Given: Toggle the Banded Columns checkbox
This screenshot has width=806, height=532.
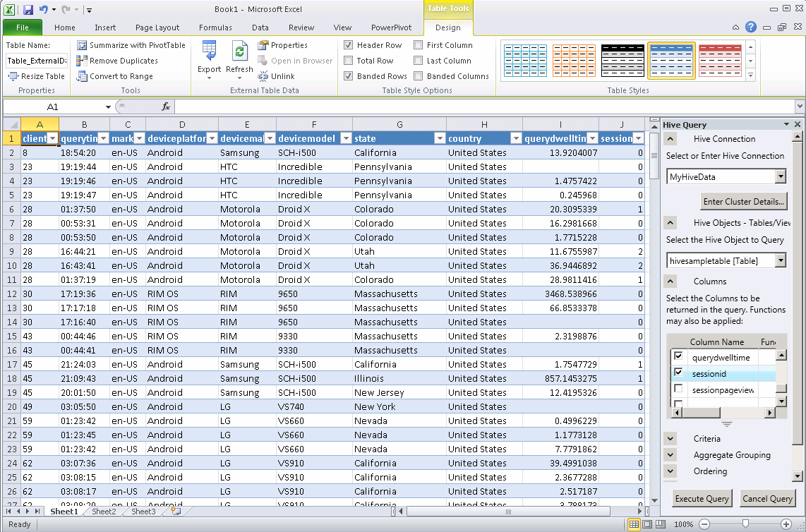Looking at the screenshot, I should [419, 76].
